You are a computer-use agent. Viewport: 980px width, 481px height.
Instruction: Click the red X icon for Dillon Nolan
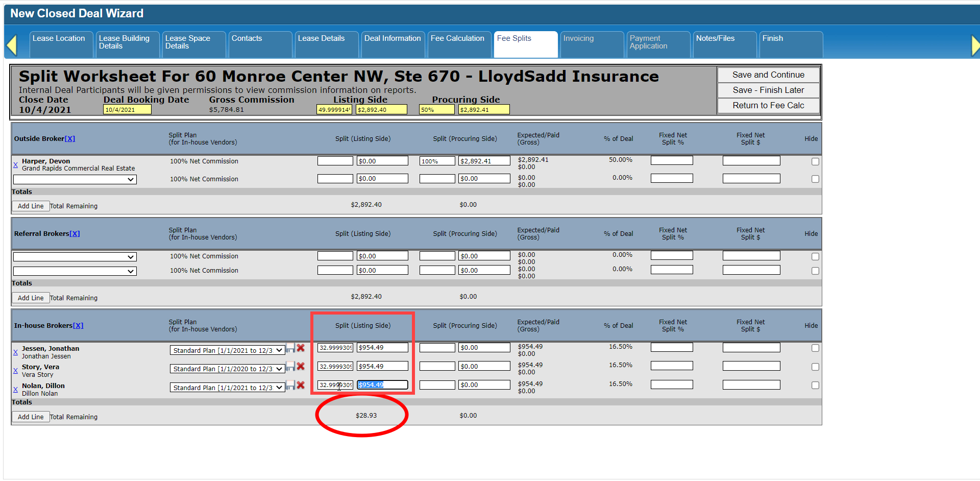pos(301,385)
